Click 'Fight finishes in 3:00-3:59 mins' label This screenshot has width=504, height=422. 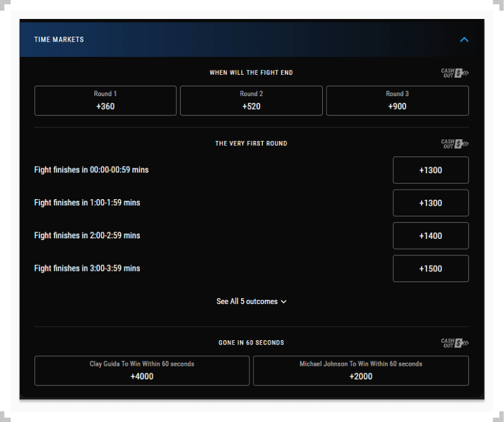[x=87, y=268]
